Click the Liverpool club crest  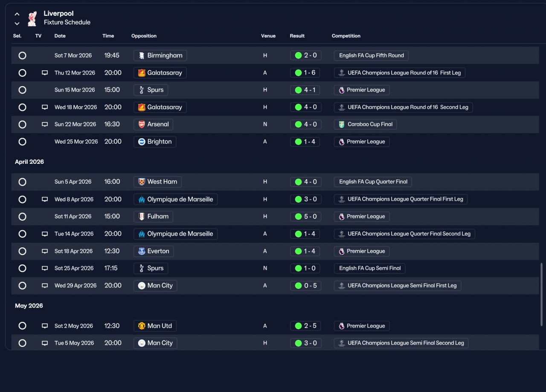point(32,18)
